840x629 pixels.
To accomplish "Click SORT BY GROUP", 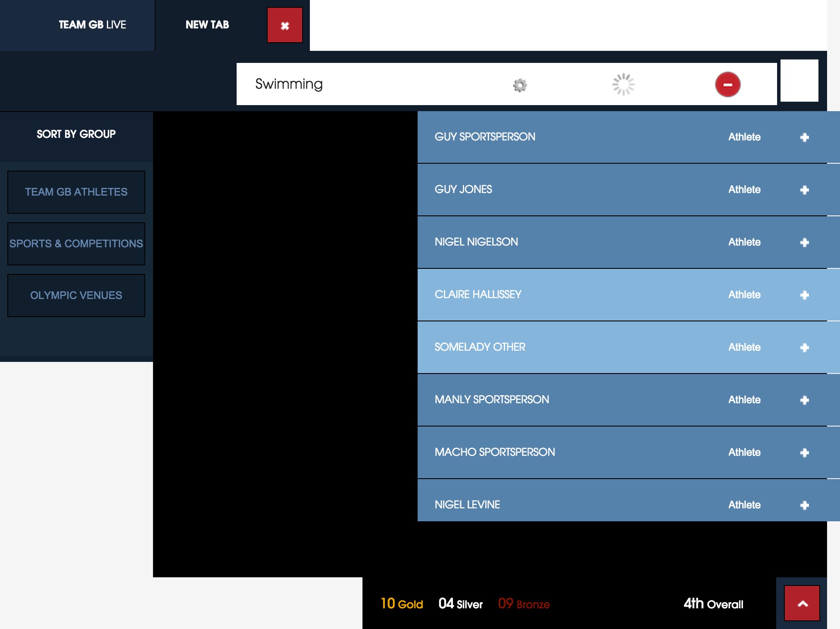I will [75, 134].
